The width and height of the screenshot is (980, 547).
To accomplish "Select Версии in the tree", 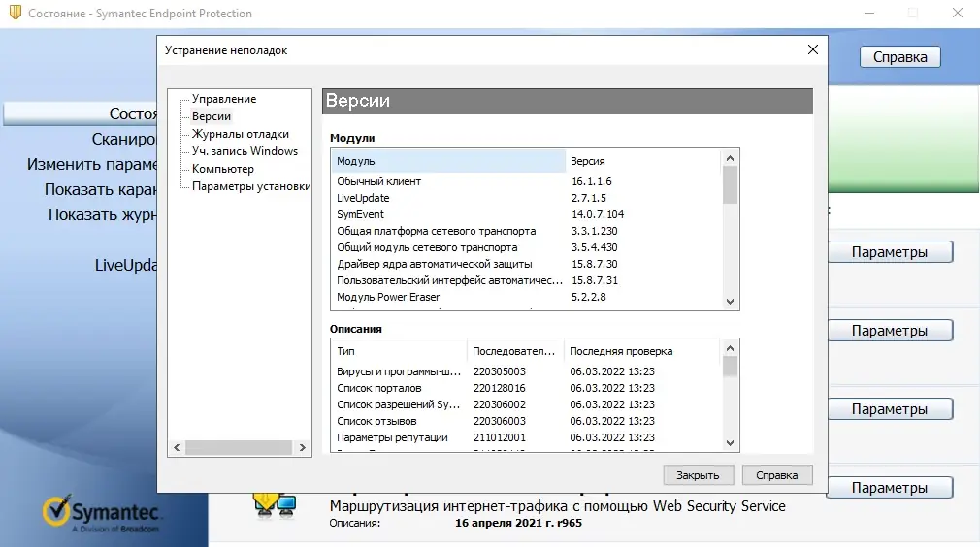I will pyautogui.click(x=212, y=116).
